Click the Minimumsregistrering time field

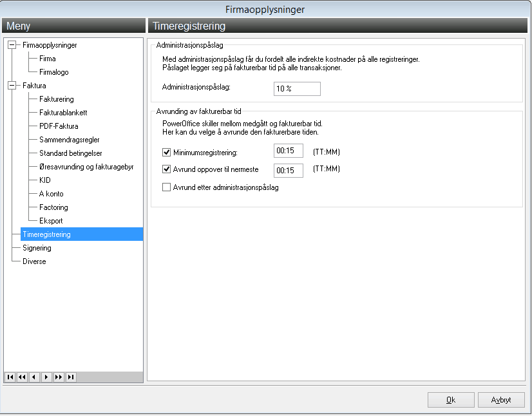(289, 151)
